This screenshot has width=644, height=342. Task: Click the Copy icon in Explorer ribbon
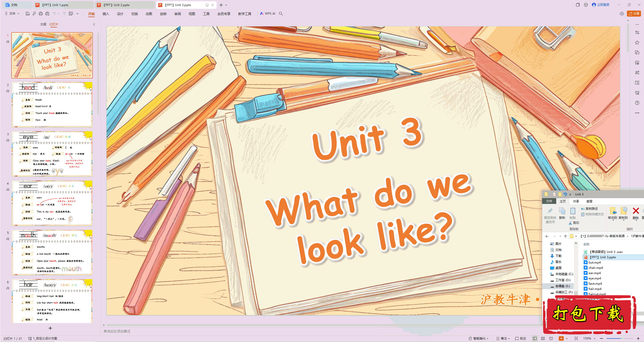pyautogui.click(x=562, y=213)
